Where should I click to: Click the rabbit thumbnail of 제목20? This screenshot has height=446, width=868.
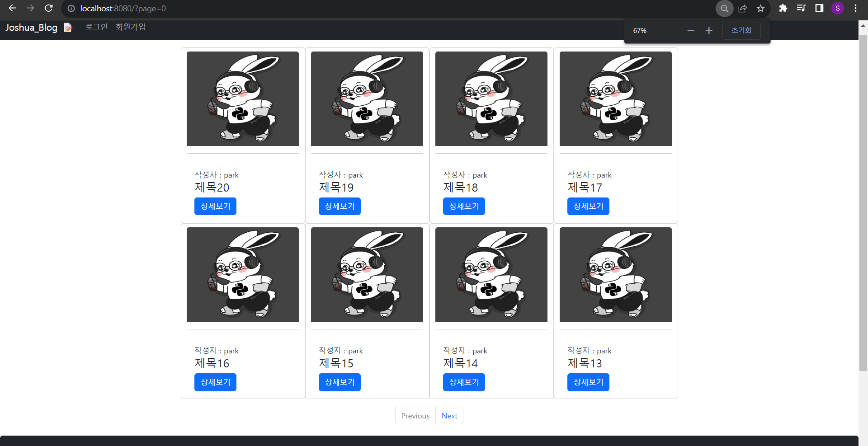tap(243, 99)
